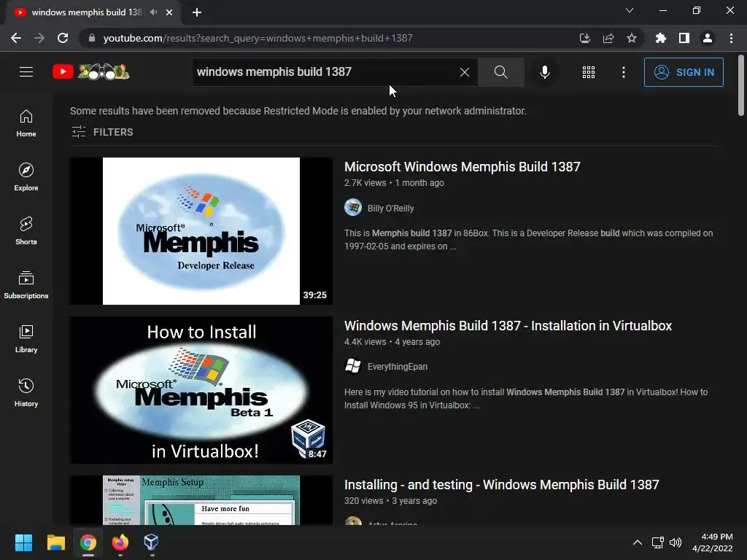Image resolution: width=747 pixels, height=560 pixels.
Task: Open the YouTube hamburger guide menu
Action: [x=26, y=72]
